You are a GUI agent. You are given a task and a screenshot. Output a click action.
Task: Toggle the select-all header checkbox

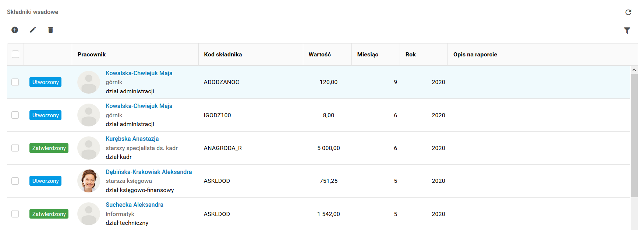pyautogui.click(x=15, y=54)
